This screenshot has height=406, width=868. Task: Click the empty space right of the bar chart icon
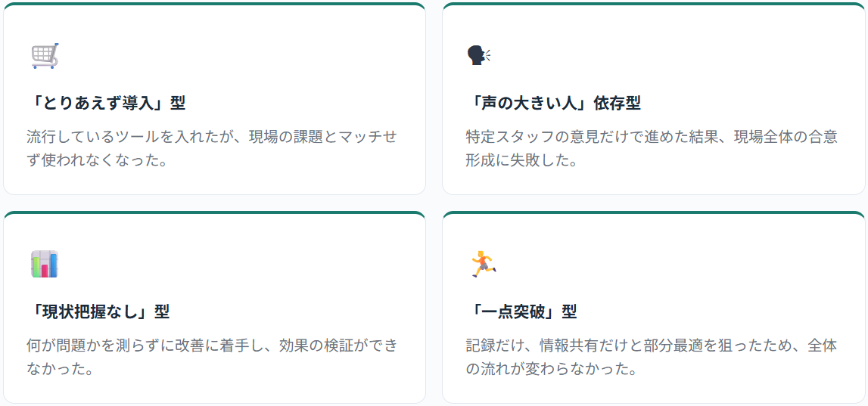point(227,264)
